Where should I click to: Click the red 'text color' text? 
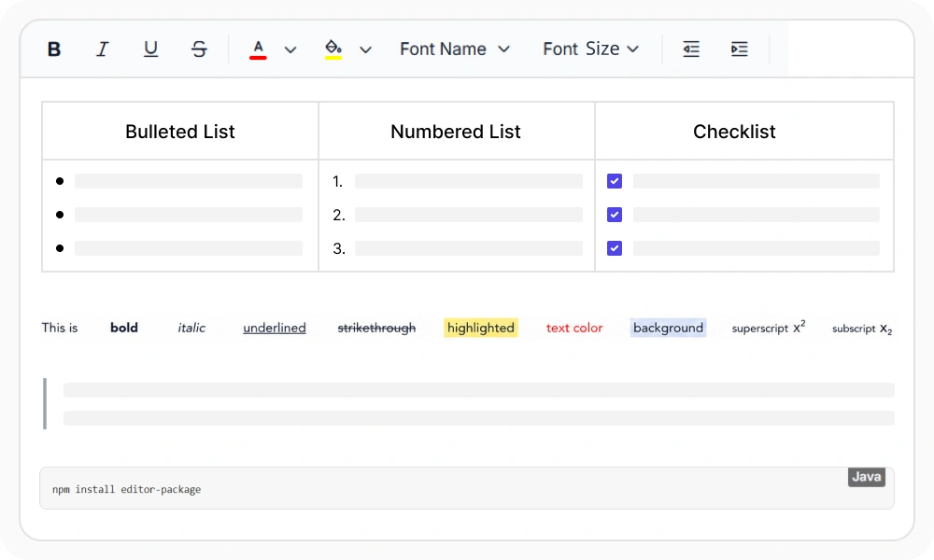pyautogui.click(x=574, y=328)
